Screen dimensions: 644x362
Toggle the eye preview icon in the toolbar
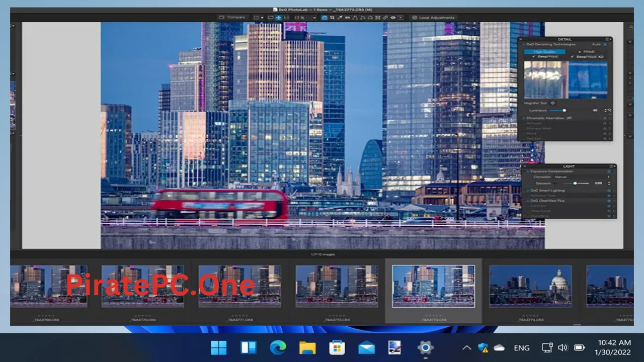393,18
